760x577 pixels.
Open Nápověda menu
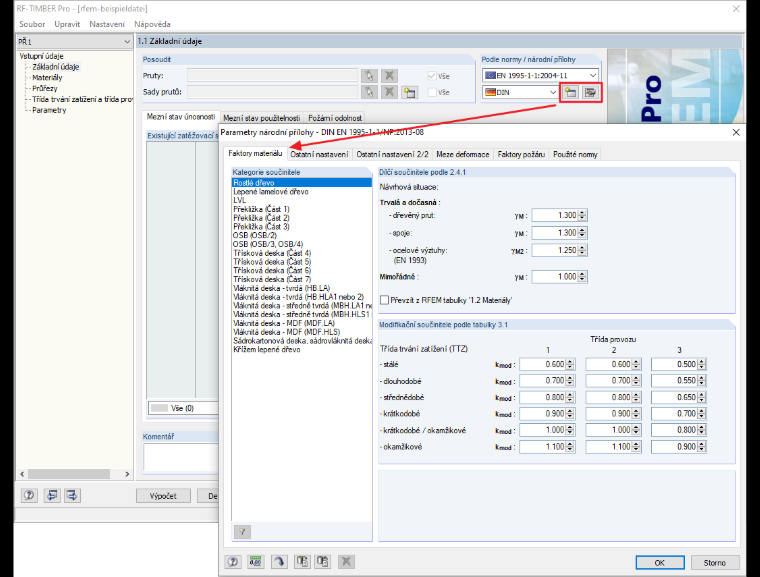[x=152, y=24]
